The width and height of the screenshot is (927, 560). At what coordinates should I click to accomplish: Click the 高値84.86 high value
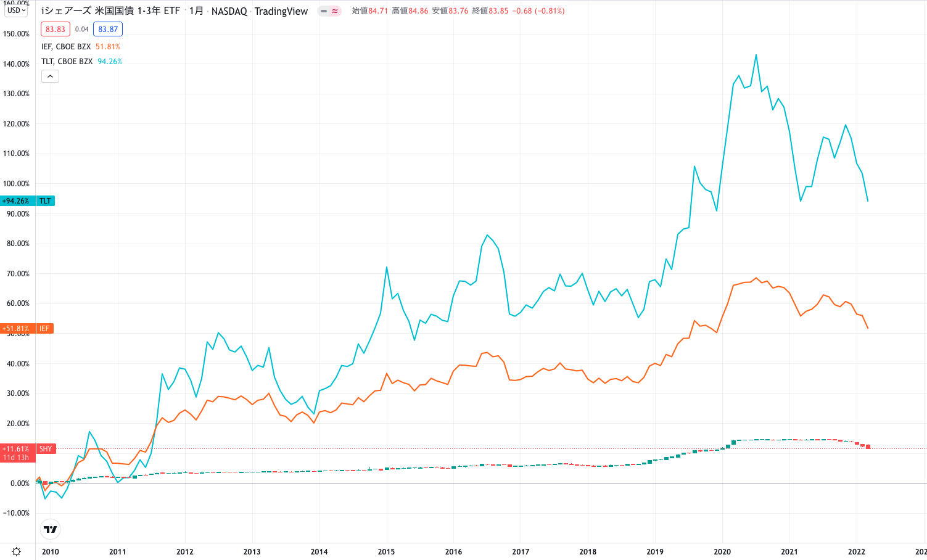(x=410, y=11)
